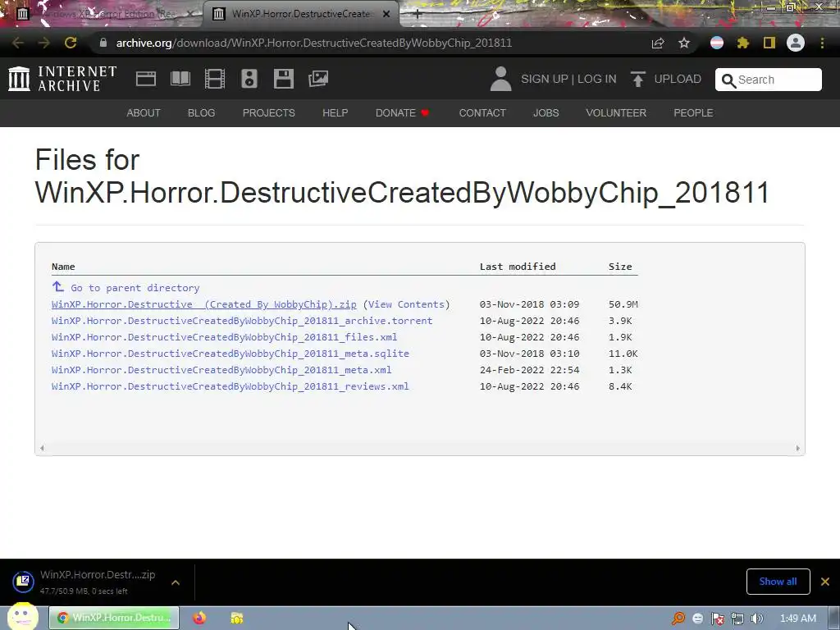Open the Chrome profile avatar

point(796,43)
